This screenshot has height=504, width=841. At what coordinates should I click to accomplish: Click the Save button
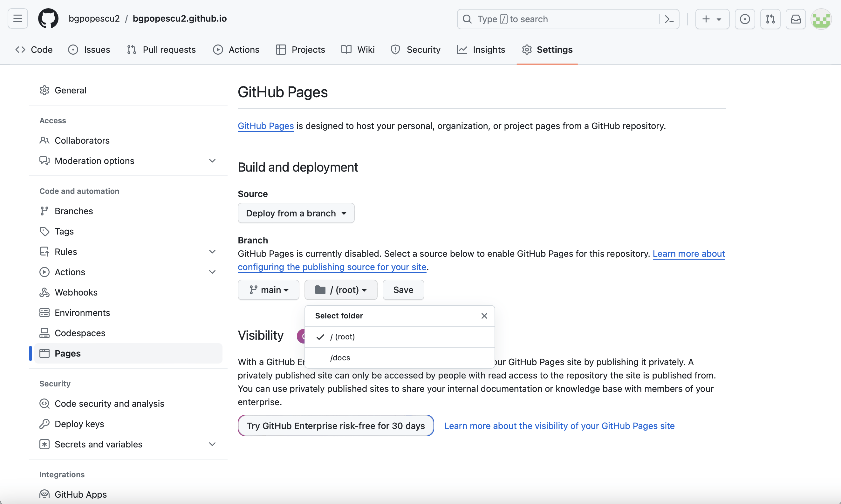(x=403, y=290)
